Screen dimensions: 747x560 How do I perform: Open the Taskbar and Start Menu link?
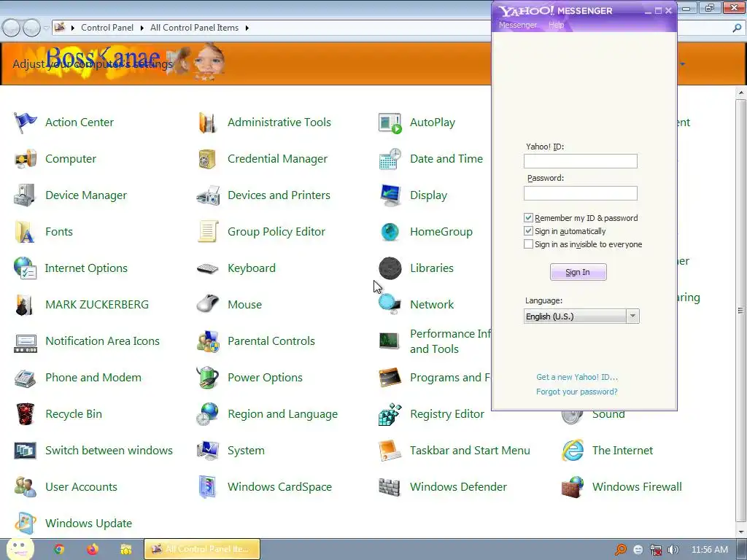coord(470,451)
